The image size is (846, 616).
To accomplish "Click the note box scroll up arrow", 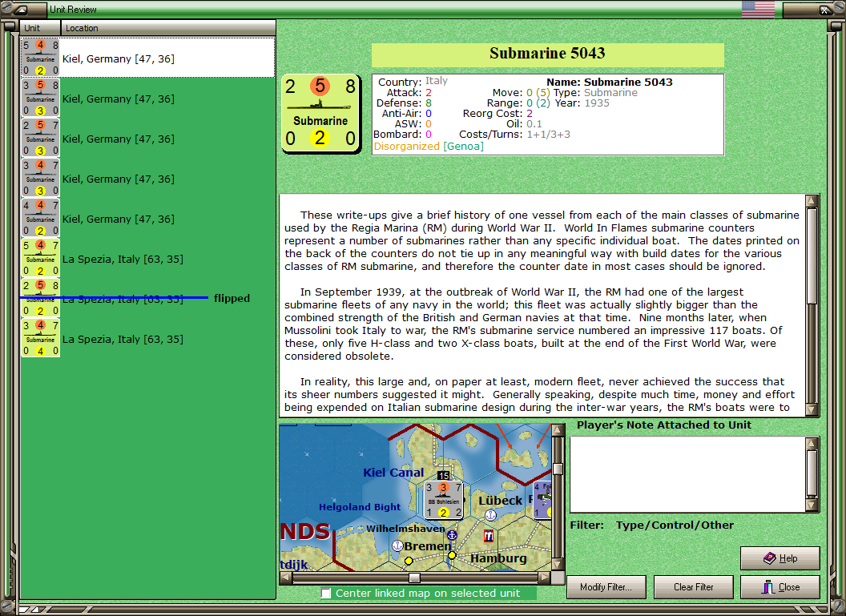I will [x=812, y=444].
